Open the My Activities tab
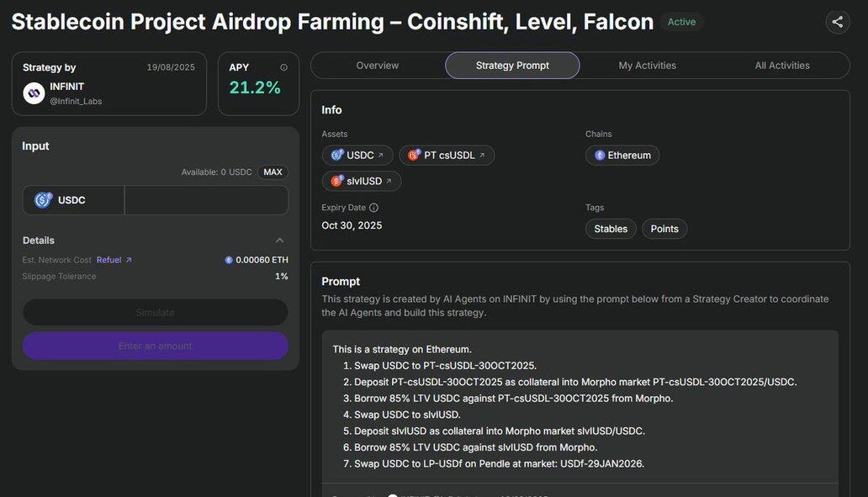 [647, 66]
